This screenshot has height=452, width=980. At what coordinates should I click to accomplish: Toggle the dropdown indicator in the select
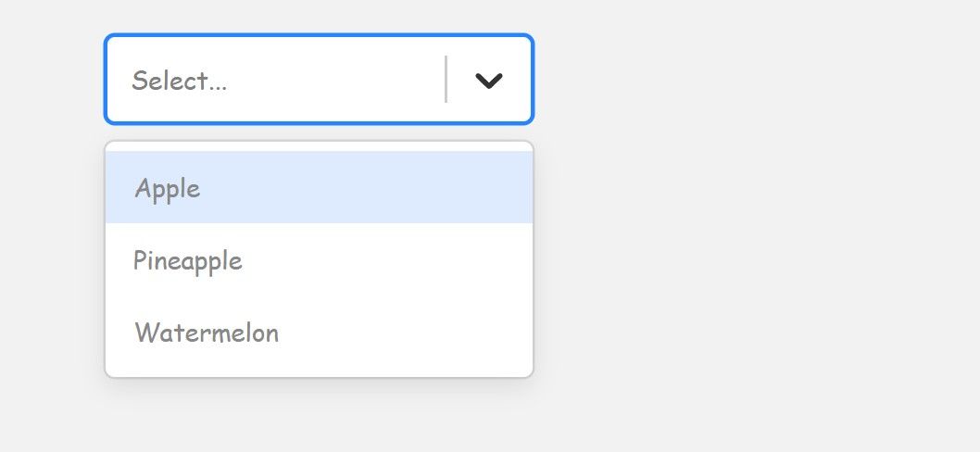click(488, 81)
